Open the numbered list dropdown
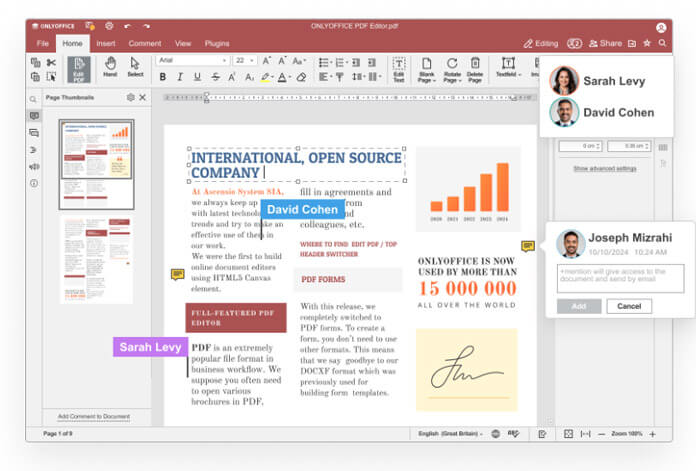Screen dimensions: 696x471 pyautogui.click(x=341, y=63)
